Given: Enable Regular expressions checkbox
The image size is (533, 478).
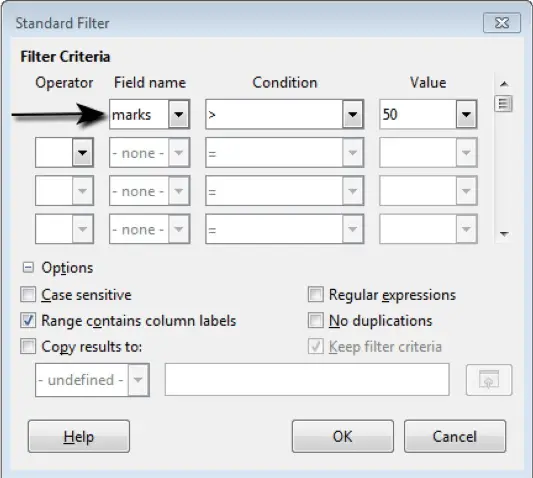Looking at the screenshot, I should 315,294.
